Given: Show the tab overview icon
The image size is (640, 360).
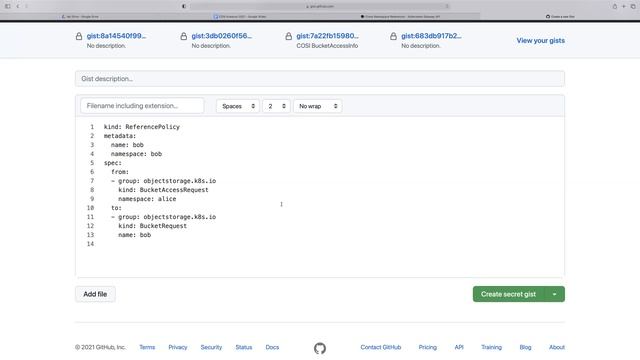Looking at the screenshot, I should [633, 6].
